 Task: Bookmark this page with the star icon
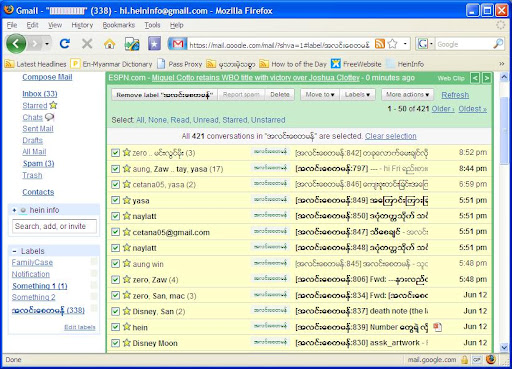393,44
